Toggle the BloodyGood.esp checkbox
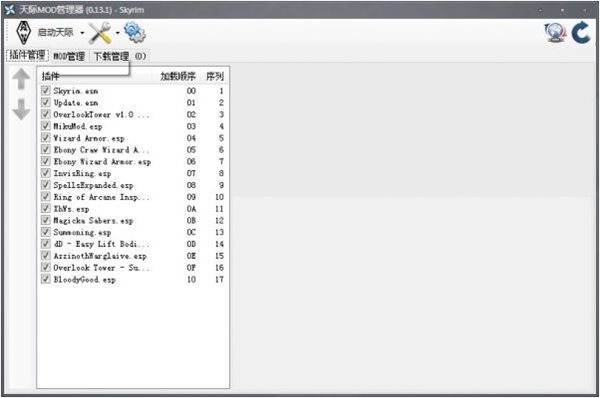 pyautogui.click(x=46, y=279)
